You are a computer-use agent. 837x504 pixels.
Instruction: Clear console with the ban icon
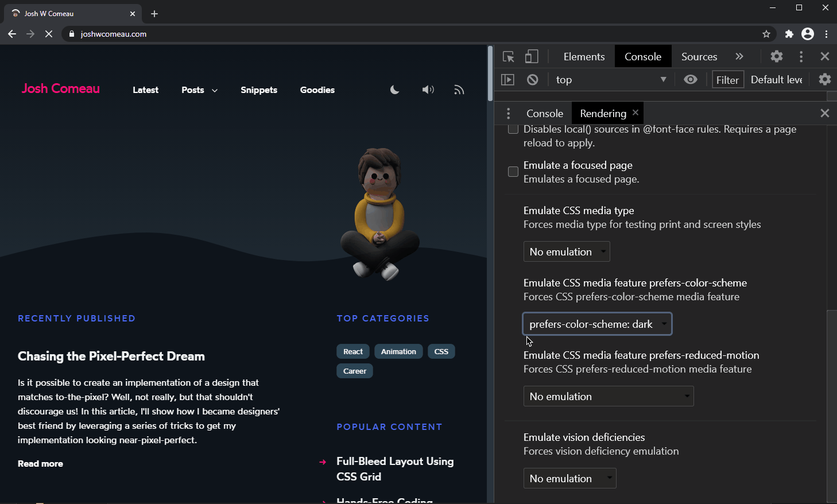tap(533, 80)
